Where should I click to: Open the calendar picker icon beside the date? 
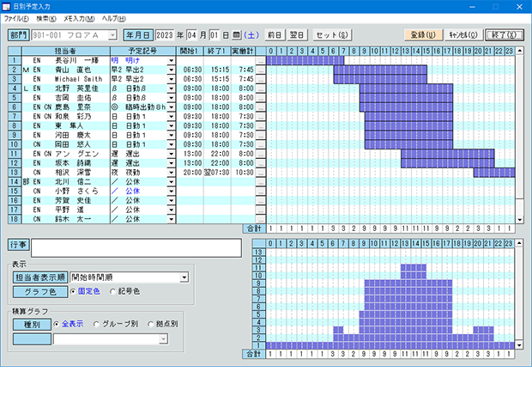click(236, 35)
